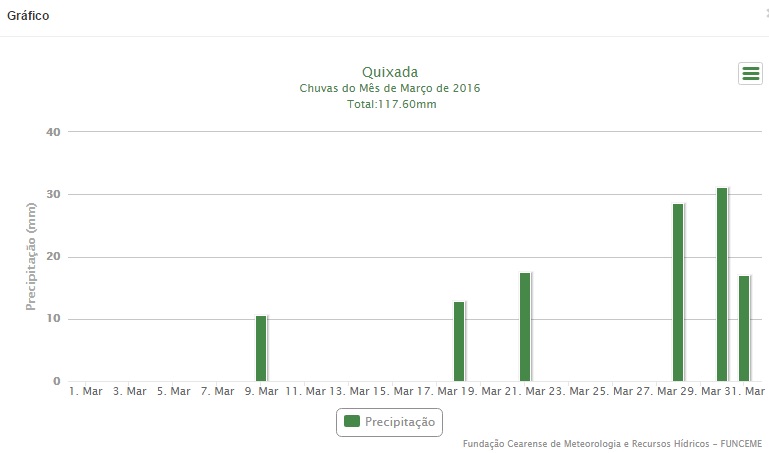Click the Total:117.60mm text
The width and height of the screenshot is (769, 453).
389,104
